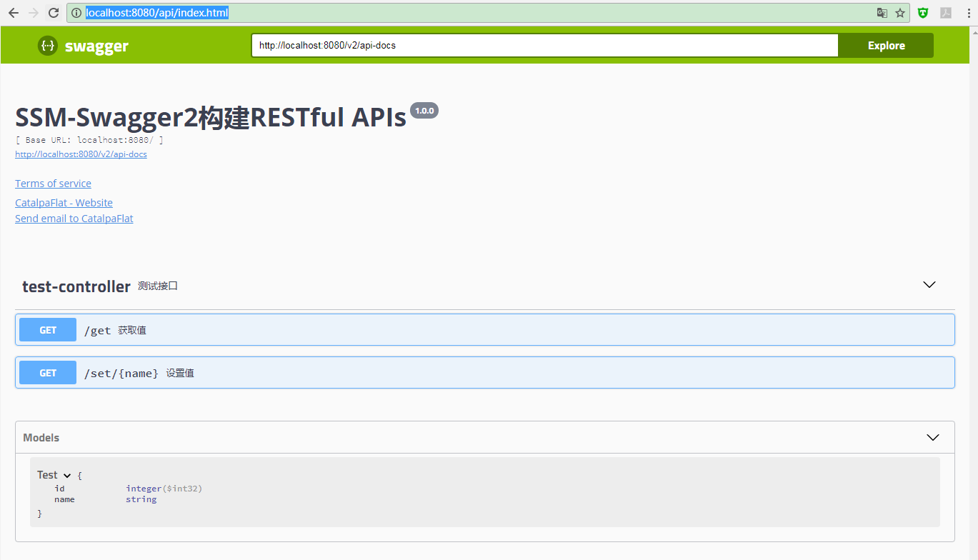Screen dimensions: 978x560
Task: Click the integer($int32) type text
Action: (164, 489)
